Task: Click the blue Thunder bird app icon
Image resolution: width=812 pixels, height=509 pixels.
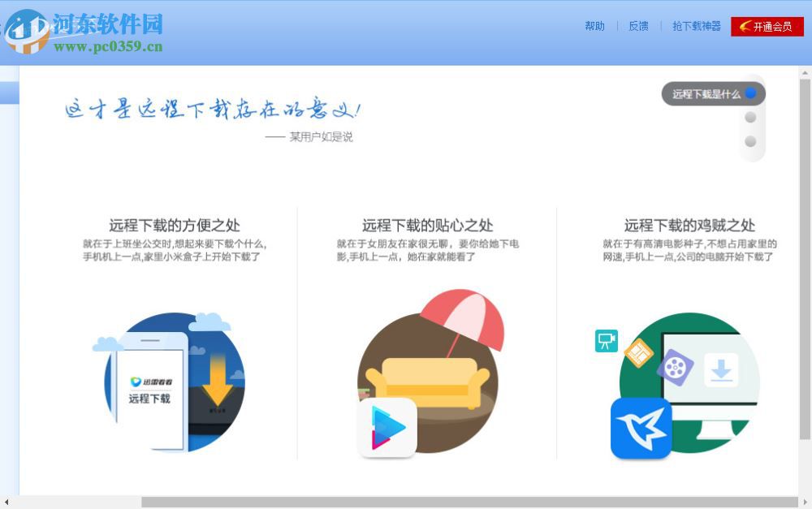Action: click(x=641, y=428)
